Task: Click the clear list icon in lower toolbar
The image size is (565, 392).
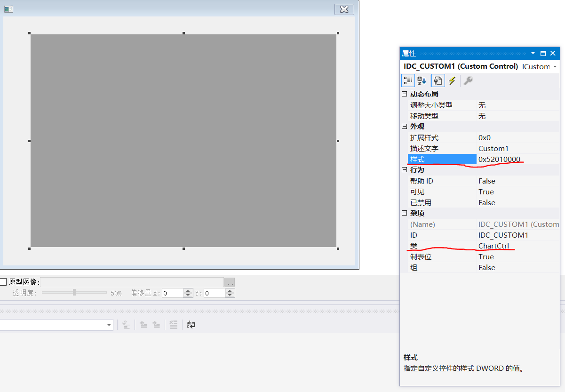Action: tap(173, 325)
